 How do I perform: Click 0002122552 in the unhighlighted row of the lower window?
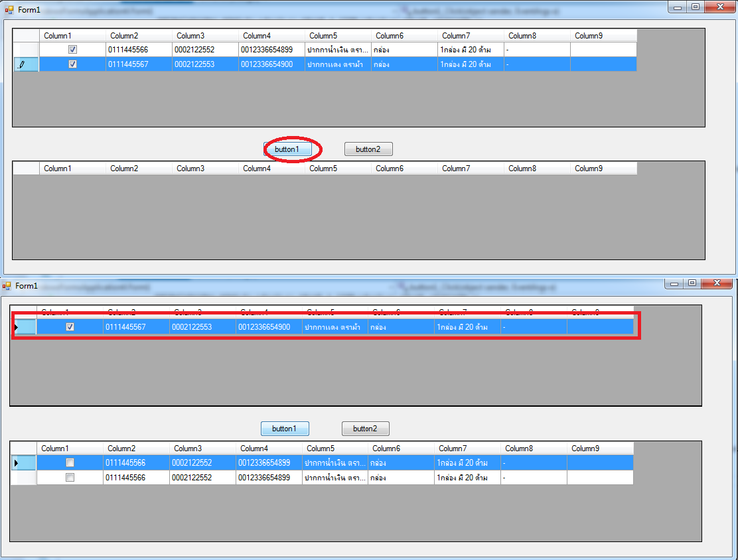[x=202, y=478]
